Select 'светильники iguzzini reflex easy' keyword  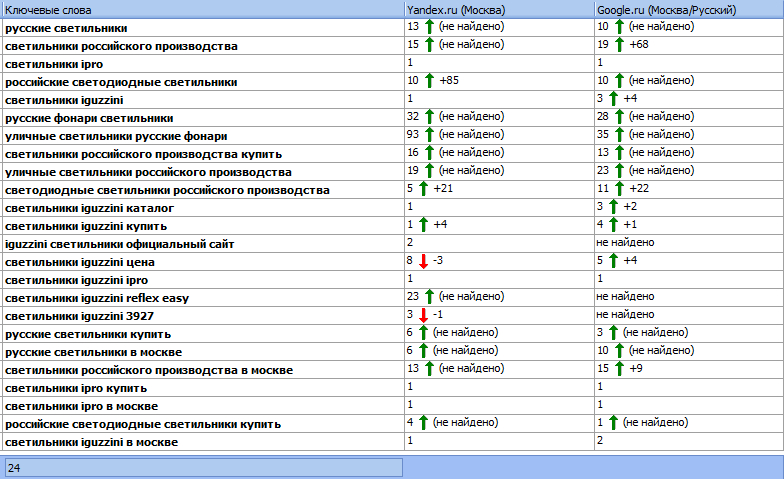(97, 298)
